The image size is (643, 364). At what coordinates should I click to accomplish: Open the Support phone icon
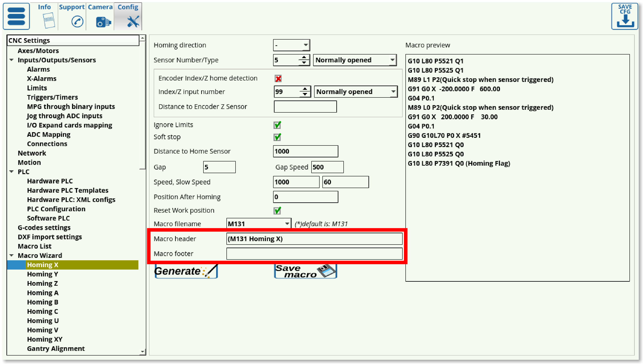tap(77, 22)
